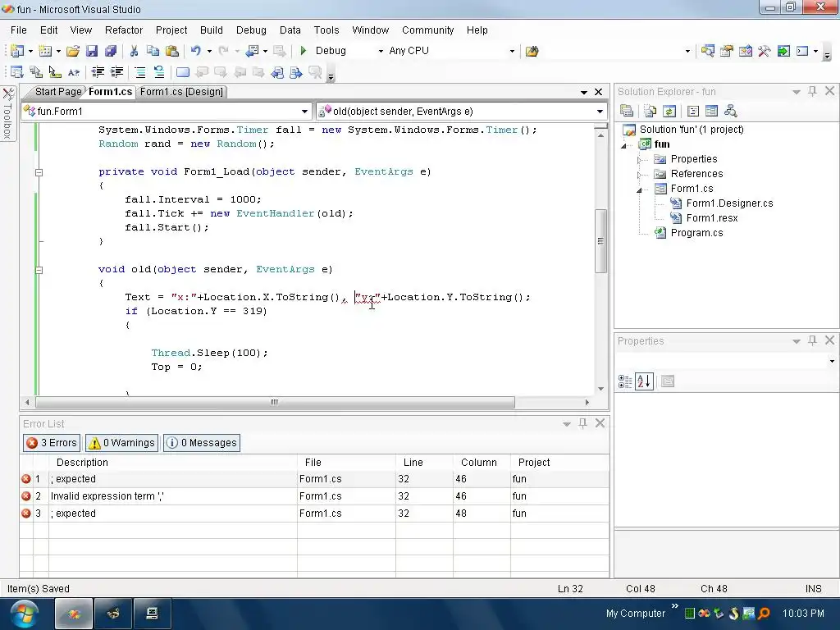The height and width of the screenshot is (630, 840).
Task: Open the Refactor menu
Action: 124,30
